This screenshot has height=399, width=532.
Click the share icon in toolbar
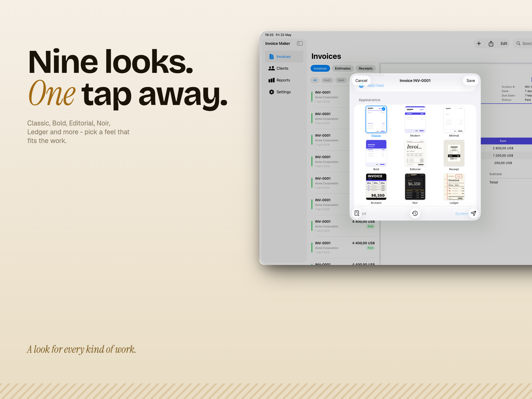pyautogui.click(x=491, y=44)
